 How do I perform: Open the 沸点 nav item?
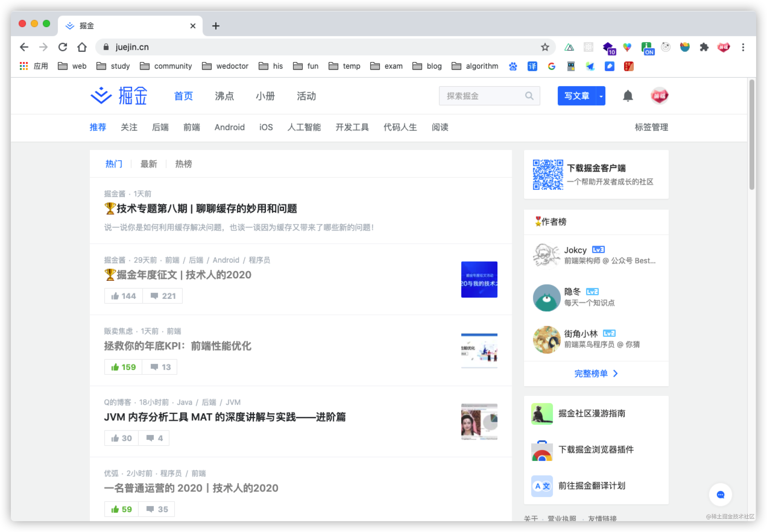224,96
